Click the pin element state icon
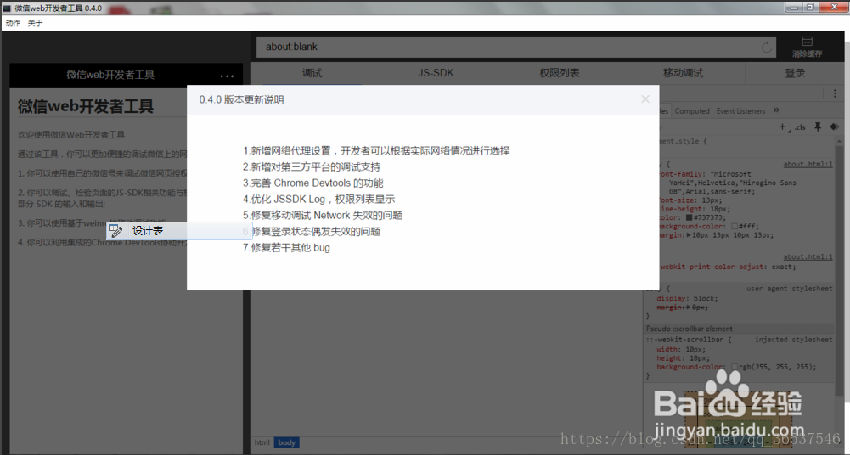The width and height of the screenshot is (850, 455). [x=817, y=127]
